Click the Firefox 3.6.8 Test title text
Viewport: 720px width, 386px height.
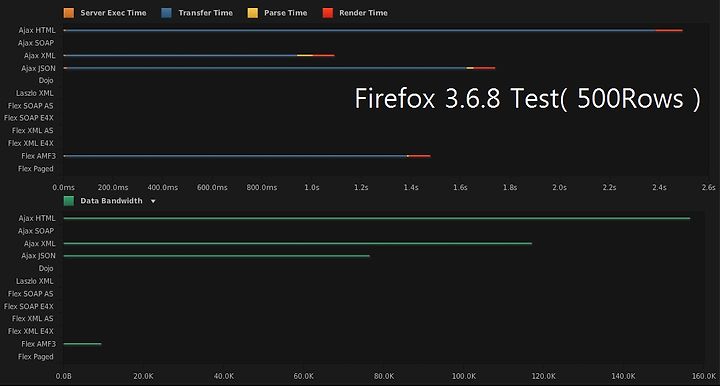pyautogui.click(x=528, y=98)
